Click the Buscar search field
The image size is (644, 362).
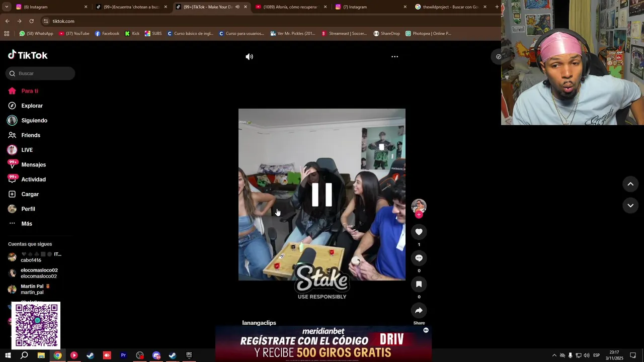(40, 73)
